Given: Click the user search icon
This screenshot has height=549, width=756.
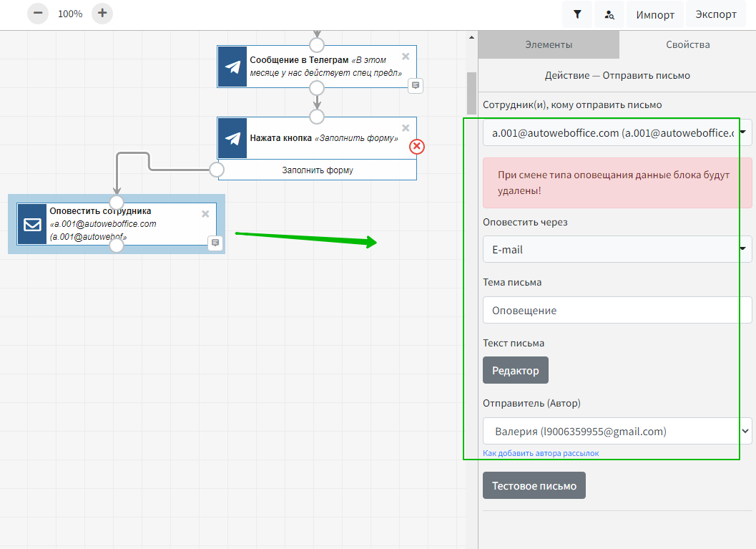Looking at the screenshot, I should pyautogui.click(x=609, y=14).
